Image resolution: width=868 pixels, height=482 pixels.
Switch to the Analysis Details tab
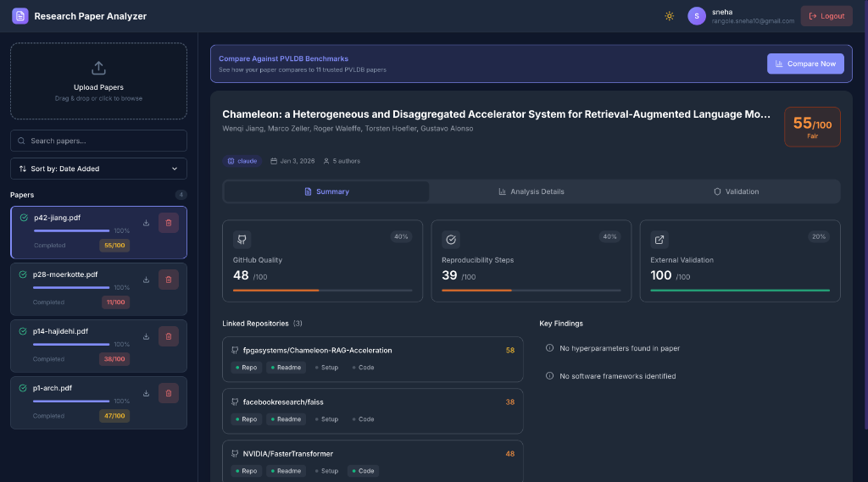click(x=531, y=191)
